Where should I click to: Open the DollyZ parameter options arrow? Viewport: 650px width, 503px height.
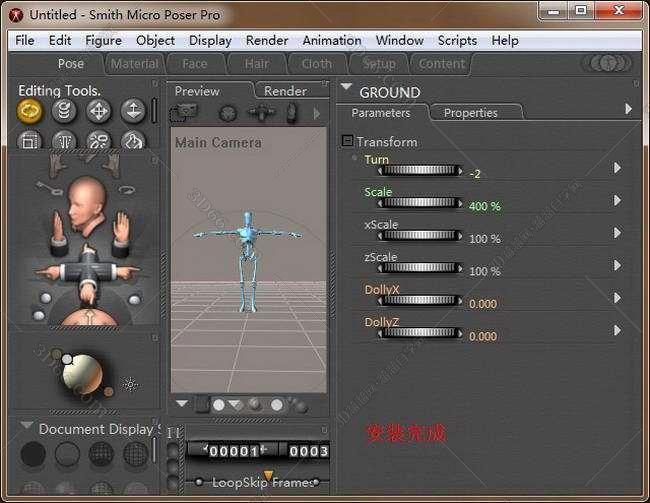617,330
